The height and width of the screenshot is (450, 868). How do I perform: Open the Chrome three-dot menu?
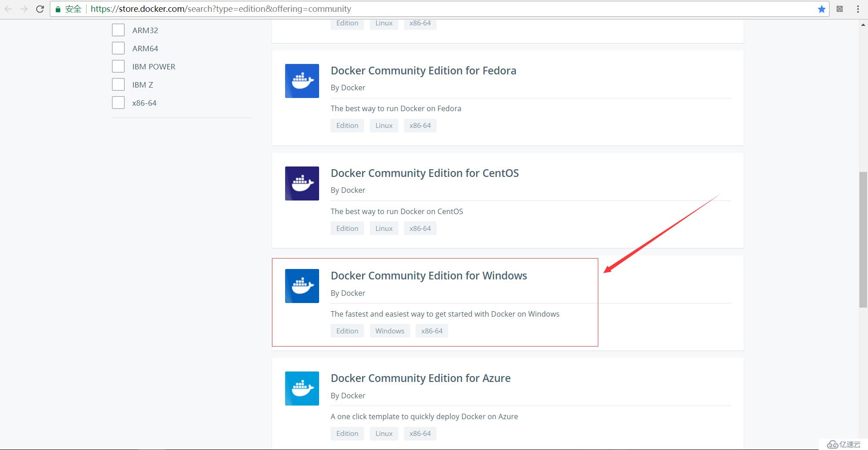click(x=858, y=9)
